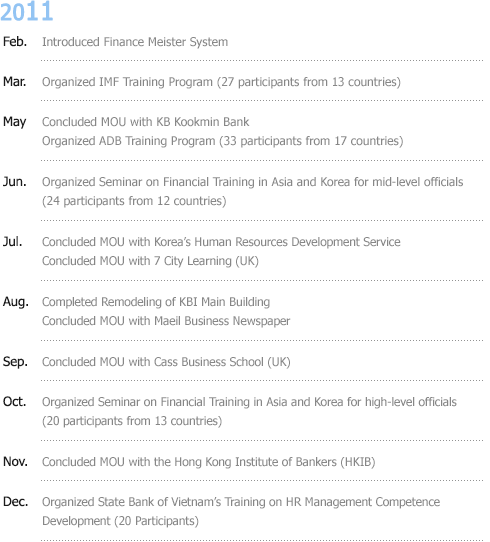Viewport: 490px width, 542px height.
Task: Click the mid-level officials seminar entry
Action: point(252,191)
